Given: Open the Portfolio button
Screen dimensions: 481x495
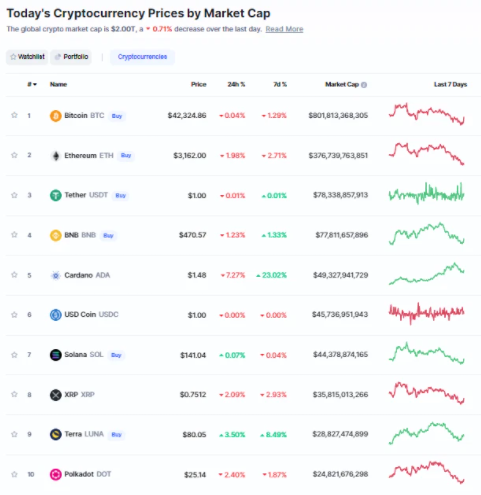Looking at the screenshot, I should (x=71, y=57).
